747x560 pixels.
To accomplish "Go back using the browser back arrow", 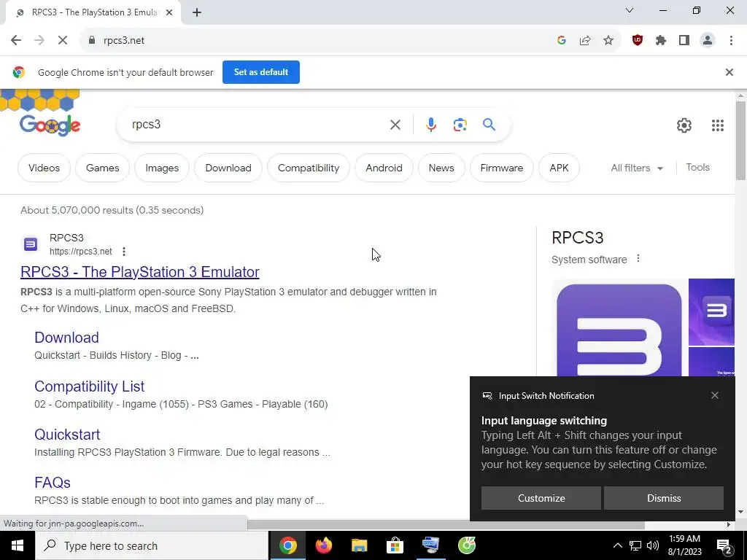I will pos(16,41).
